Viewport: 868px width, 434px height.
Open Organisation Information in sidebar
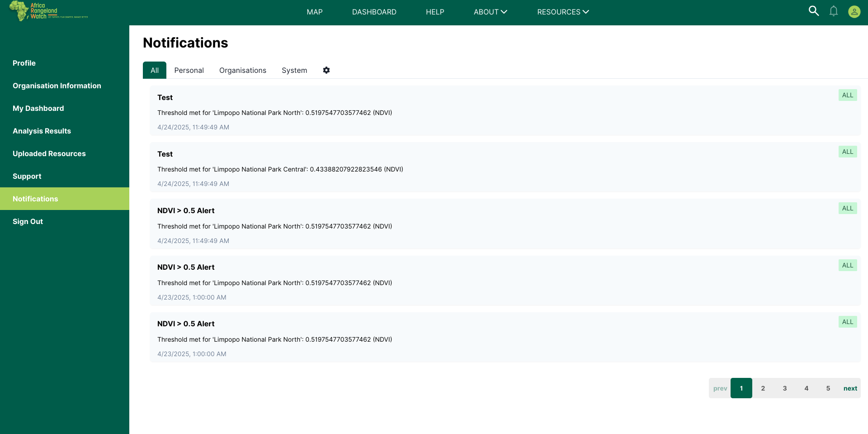65,86
